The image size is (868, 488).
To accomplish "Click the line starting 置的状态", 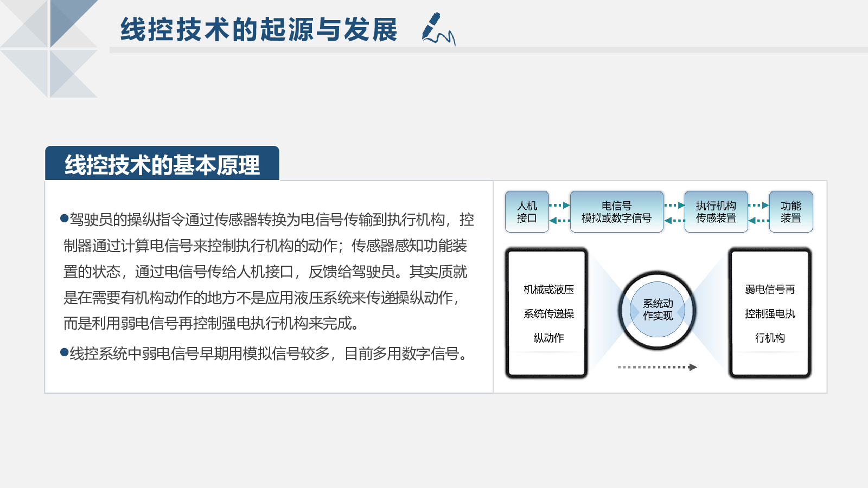I will coord(265,272).
